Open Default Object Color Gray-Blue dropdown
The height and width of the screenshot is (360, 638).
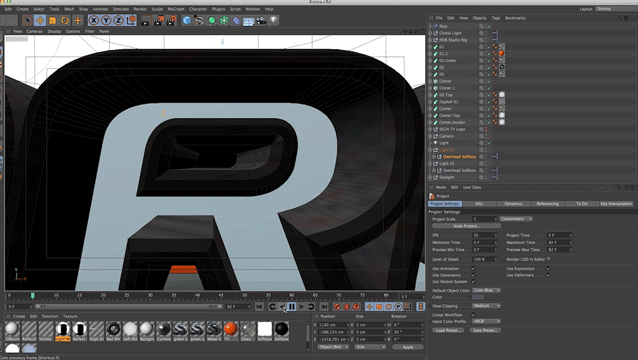tap(486, 290)
